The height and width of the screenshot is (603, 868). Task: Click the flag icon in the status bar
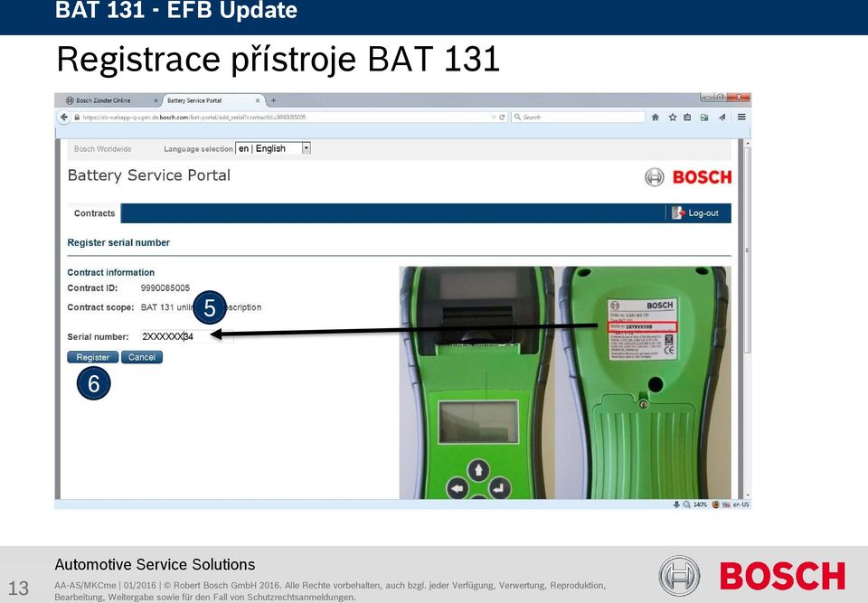coord(726,504)
